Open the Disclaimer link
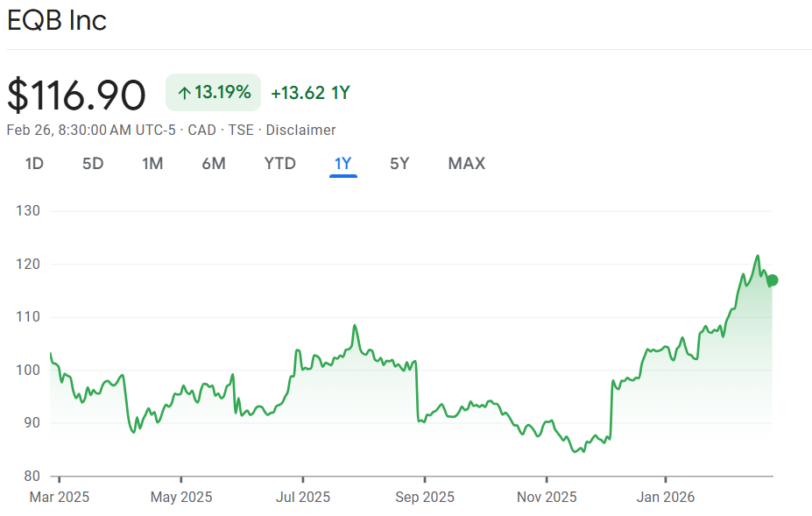The height and width of the screenshot is (516, 812). tap(300, 130)
